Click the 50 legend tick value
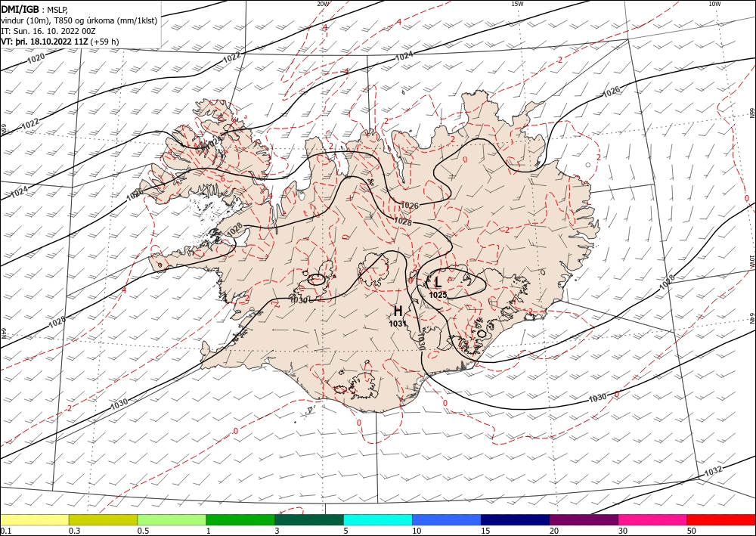The width and height of the screenshot is (756, 536). 692,531
